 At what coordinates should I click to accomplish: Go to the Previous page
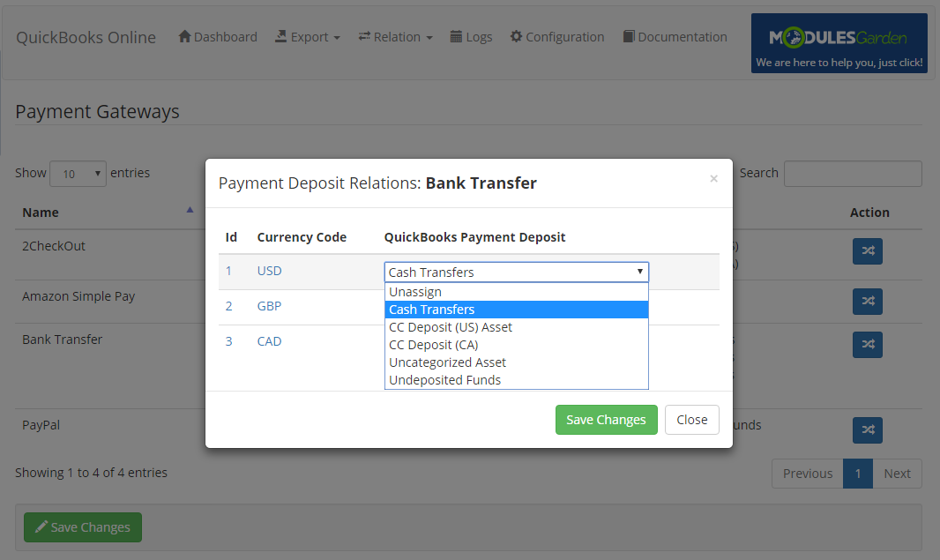tap(808, 474)
